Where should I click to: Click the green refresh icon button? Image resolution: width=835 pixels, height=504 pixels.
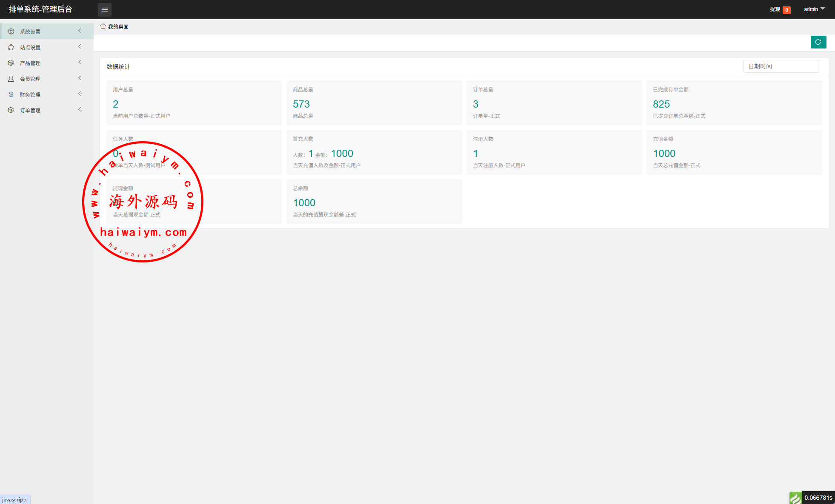click(x=818, y=42)
